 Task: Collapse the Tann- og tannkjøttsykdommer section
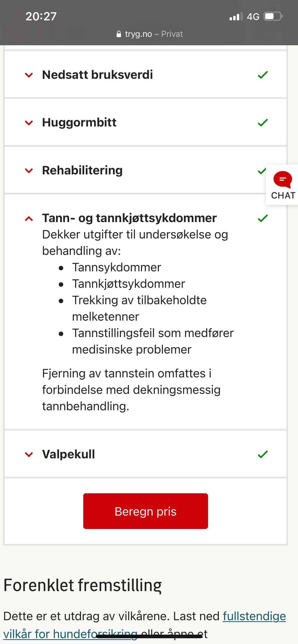(29, 219)
